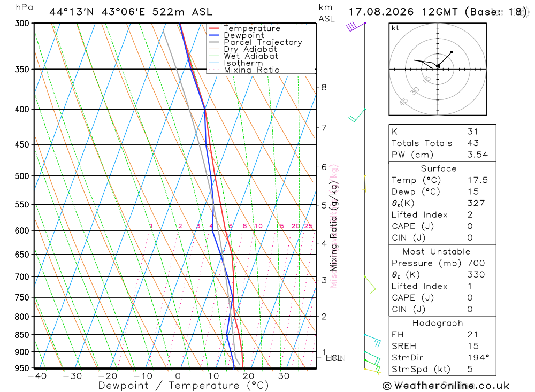Click the yellow wind barb at 500 hPa

click(364, 183)
